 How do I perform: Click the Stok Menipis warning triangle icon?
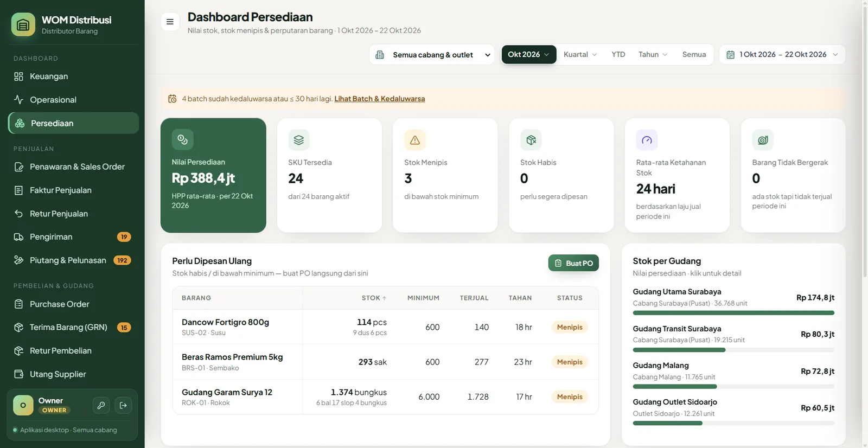(415, 140)
